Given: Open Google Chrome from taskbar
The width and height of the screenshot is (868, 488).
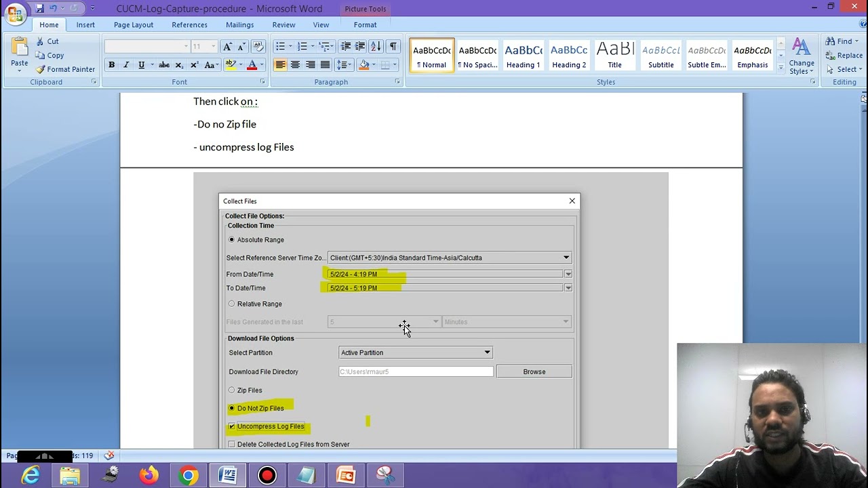Looking at the screenshot, I should point(189,476).
